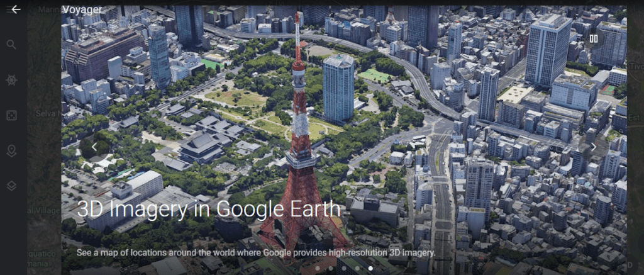Click the back arrow at top left
The width and height of the screenshot is (644, 275).
pos(16,9)
